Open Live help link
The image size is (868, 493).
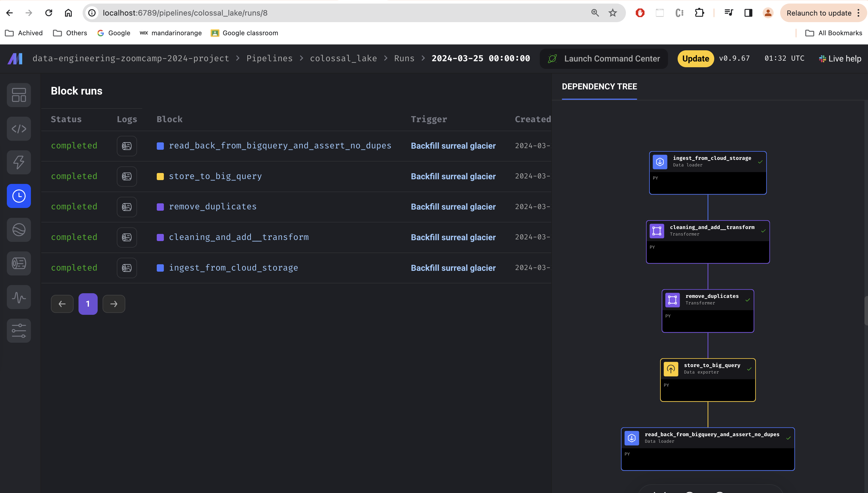840,58
